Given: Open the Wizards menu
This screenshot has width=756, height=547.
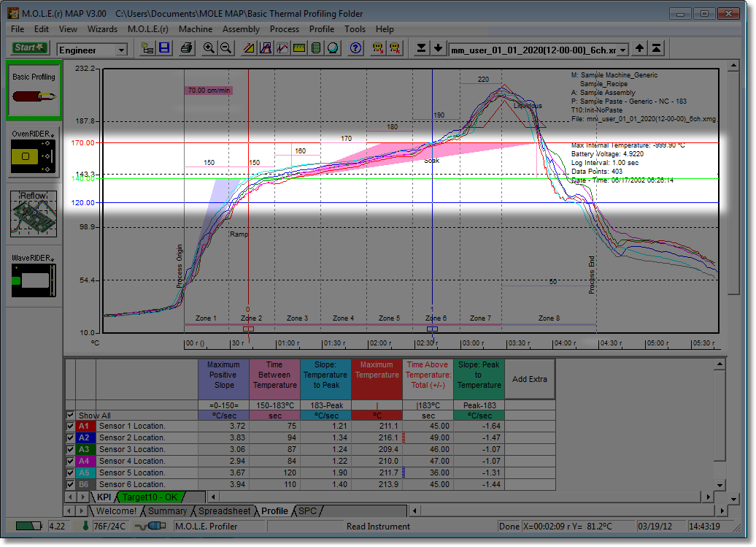Looking at the screenshot, I should point(102,29).
